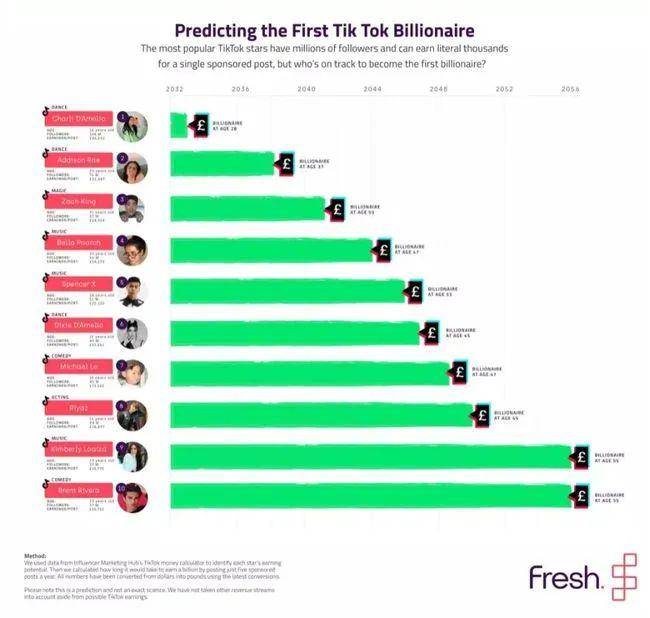Image resolution: width=650 pixels, height=618 pixels.
Task: Click the 2044 year label on the axis
Action: click(372, 89)
